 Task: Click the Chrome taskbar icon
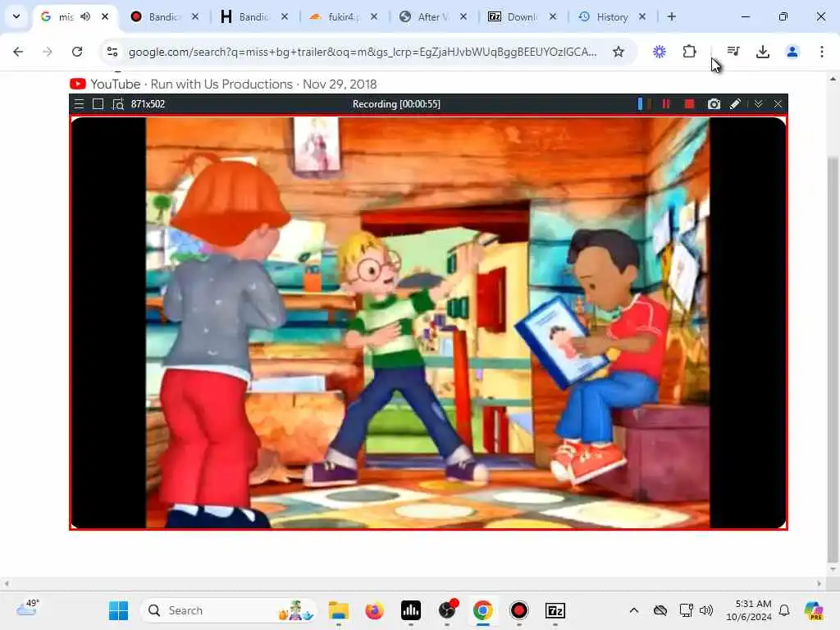click(482, 610)
